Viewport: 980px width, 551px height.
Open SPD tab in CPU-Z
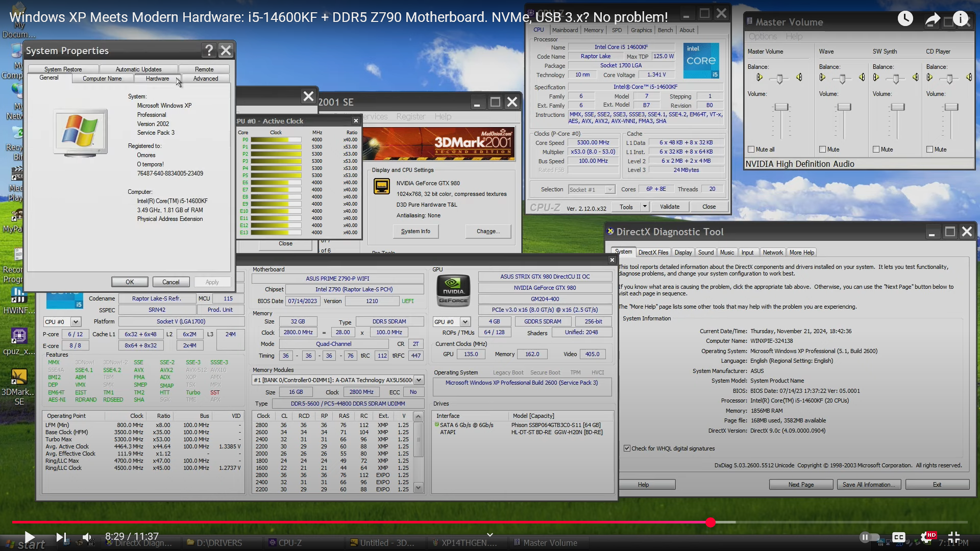point(617,30)
